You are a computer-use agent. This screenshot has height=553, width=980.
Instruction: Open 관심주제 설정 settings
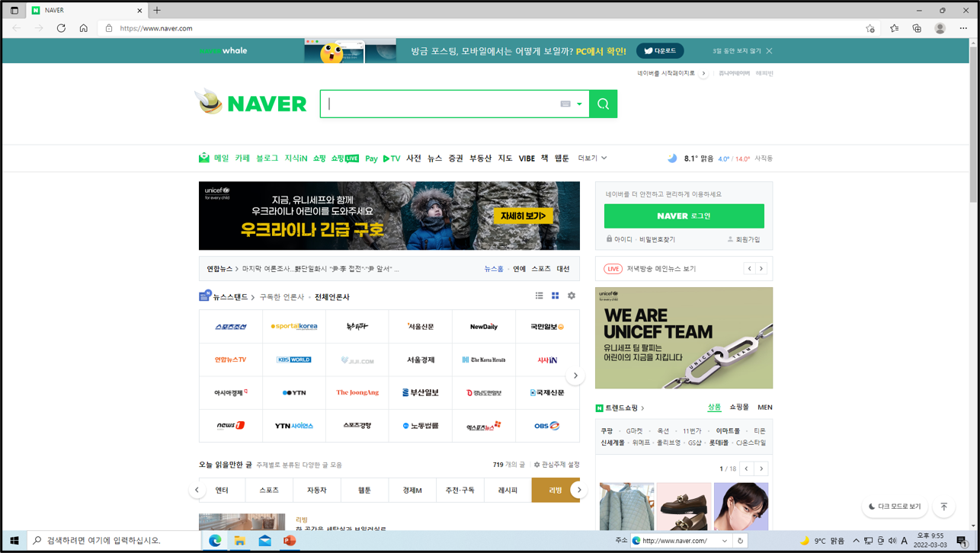click(556, 465)
